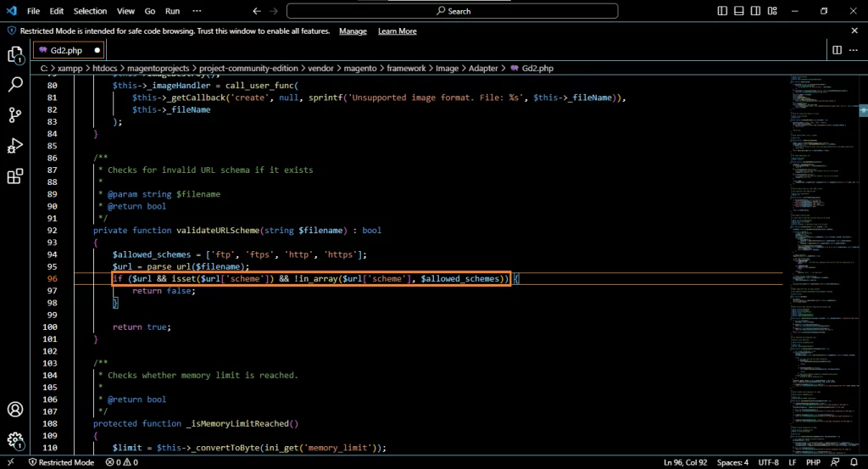The height and width of the screenshot is (469, 868).
Task: Open the View menu
Action: [x=125, y=11]
